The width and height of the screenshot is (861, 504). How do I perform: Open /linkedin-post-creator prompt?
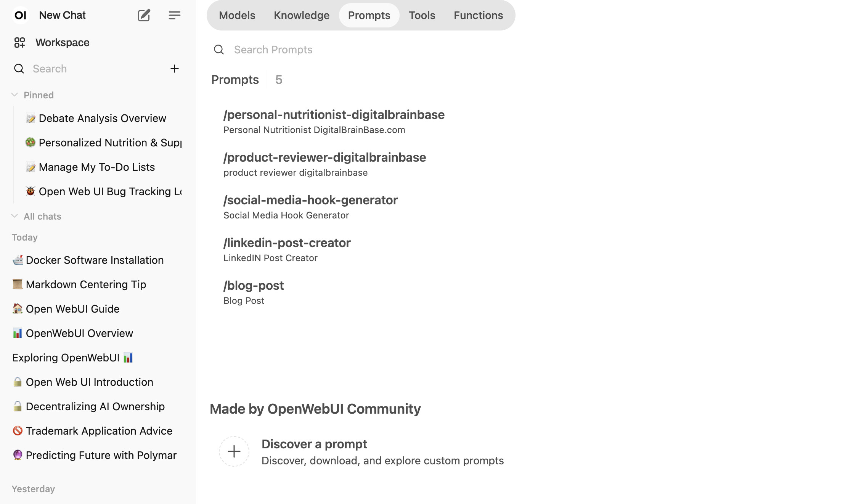pyautogui.click(x=287, y=242)
